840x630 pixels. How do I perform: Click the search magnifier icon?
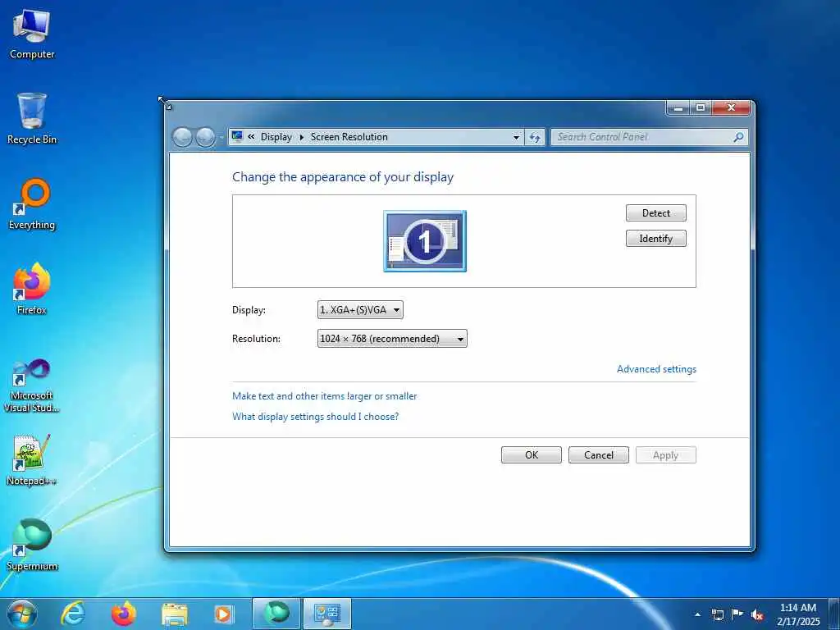[738, 137]
